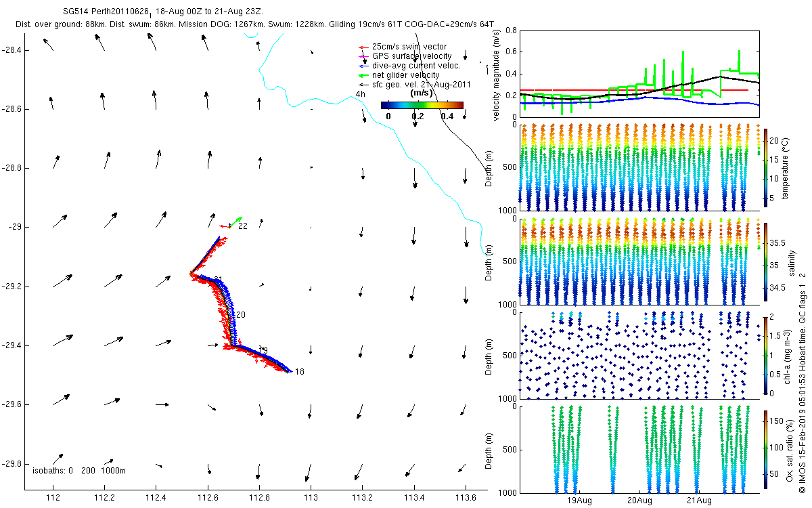812x508 pixels.
Task: Select the 'net glider velocity' legend entry
Action: tap(406, 75)
